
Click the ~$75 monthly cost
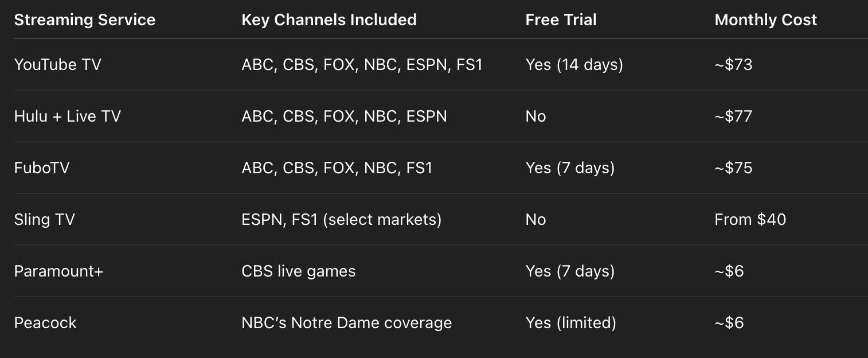tap(733, 168)
